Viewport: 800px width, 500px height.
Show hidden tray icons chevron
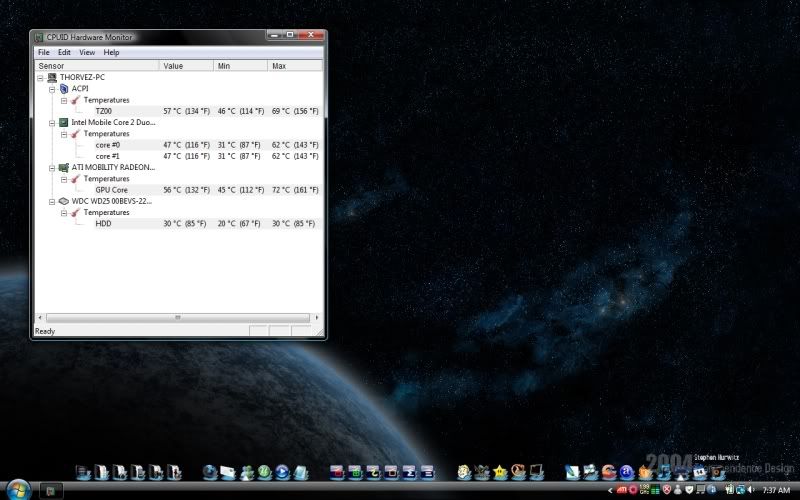pyautogui.click(x=610, y=490)
